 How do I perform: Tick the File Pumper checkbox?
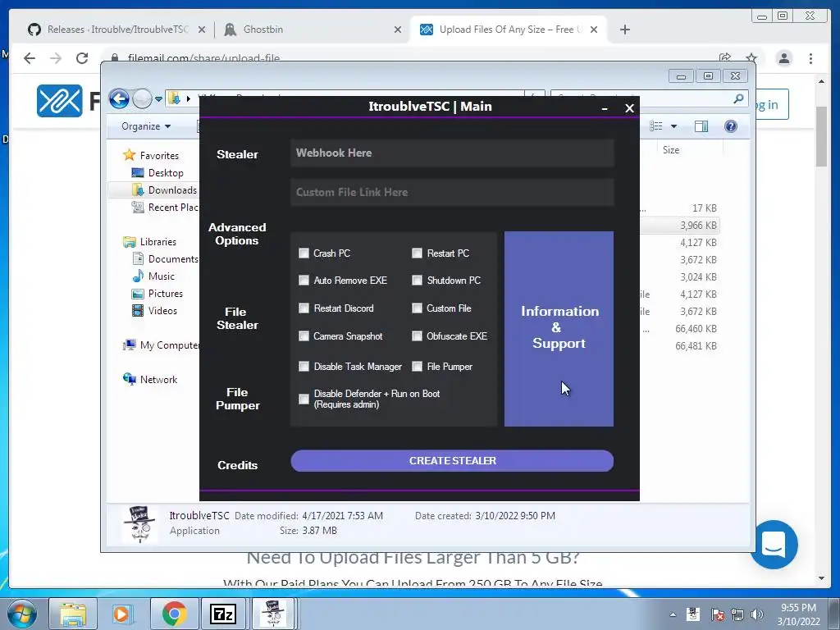click(x=417, y=367)
